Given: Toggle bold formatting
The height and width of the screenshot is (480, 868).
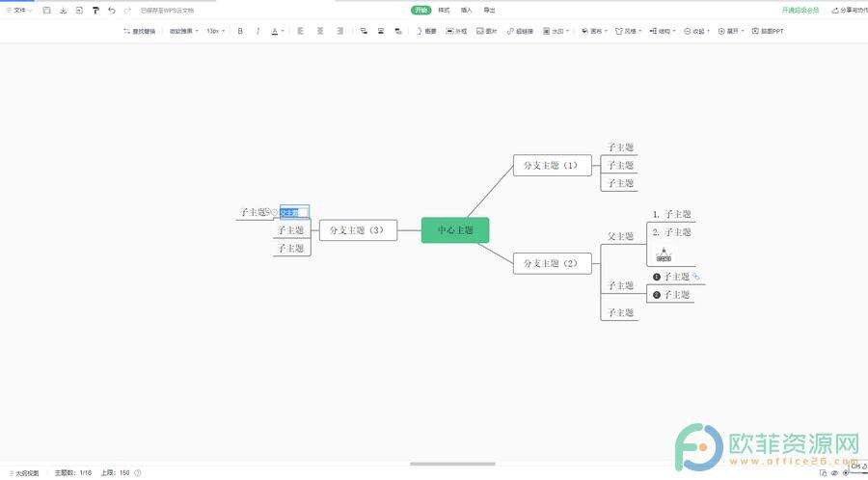Looking at the screenshot, I should click(x=240, y=32).
